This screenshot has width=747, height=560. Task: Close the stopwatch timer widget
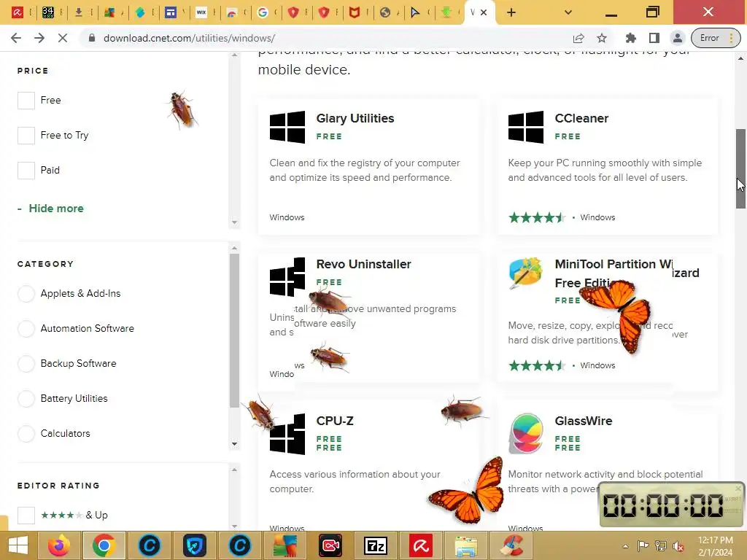(x=738, y=489)
